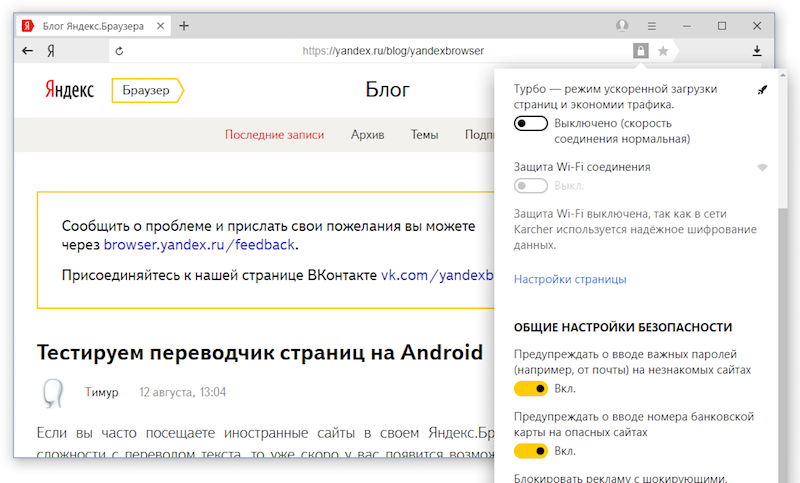
Task: Click author name Тимур
Action: [102, 392]
